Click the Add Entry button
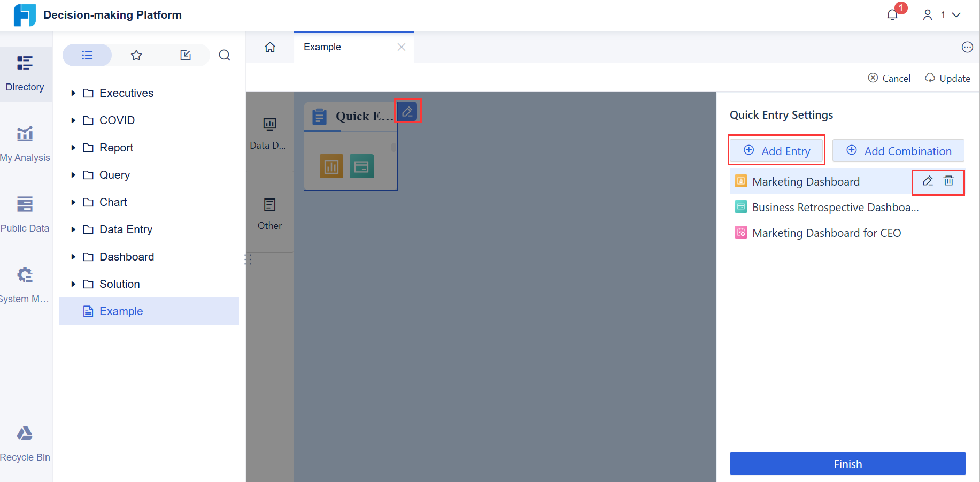Image resolution: width=980 pixels, height=482 pixels. pos(776,150)
